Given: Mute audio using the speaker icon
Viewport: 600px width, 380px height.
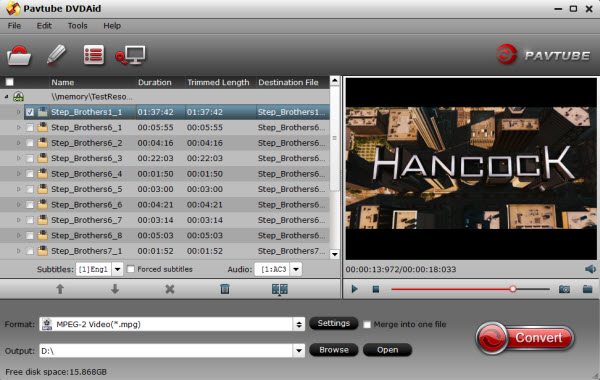Looking at the screenshot, I should coord(590,269).
